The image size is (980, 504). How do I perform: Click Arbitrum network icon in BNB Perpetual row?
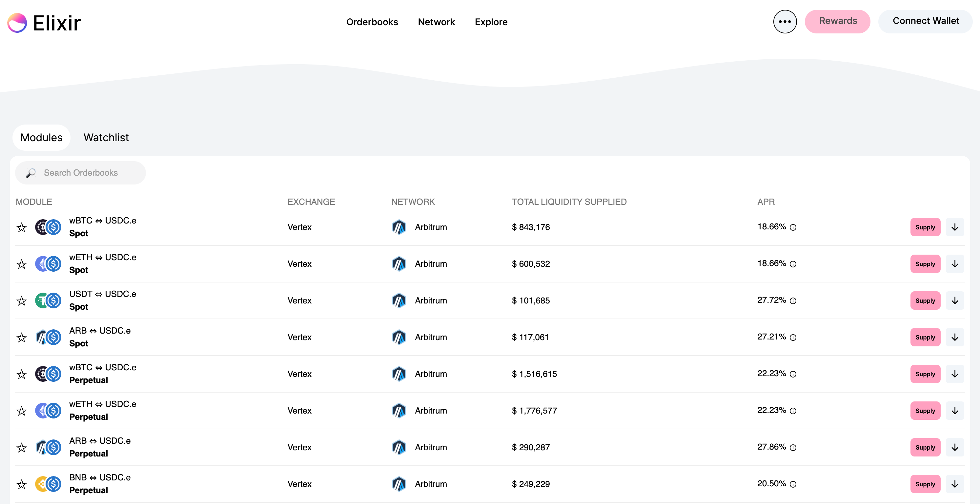(399, 484)
